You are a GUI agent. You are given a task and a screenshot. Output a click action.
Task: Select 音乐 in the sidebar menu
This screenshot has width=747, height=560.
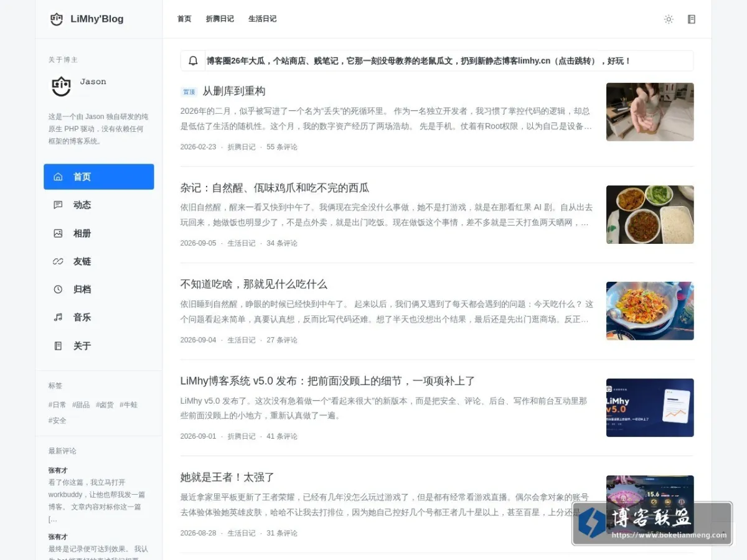(99, 317)
